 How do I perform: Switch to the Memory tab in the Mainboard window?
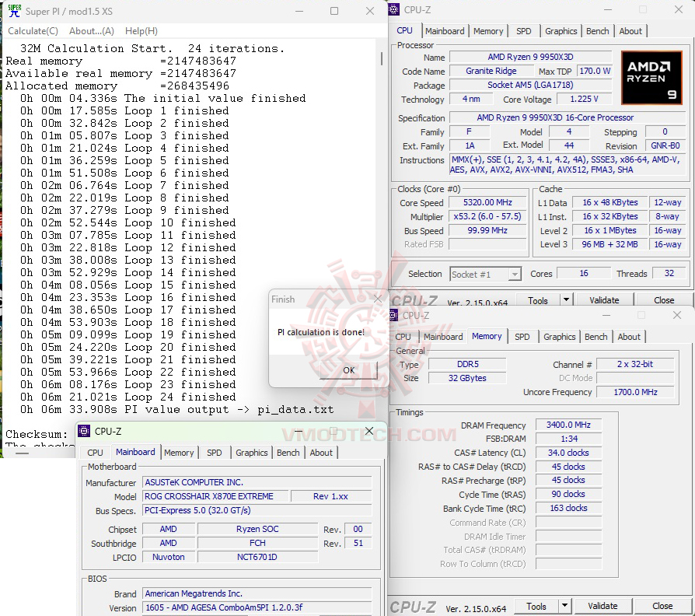click(x=178, y=452)
